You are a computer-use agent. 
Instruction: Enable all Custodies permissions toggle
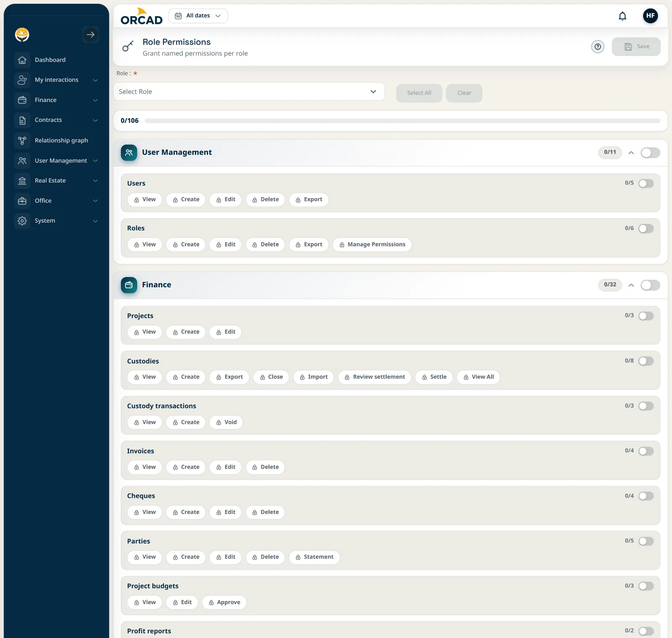pos(646,361)
